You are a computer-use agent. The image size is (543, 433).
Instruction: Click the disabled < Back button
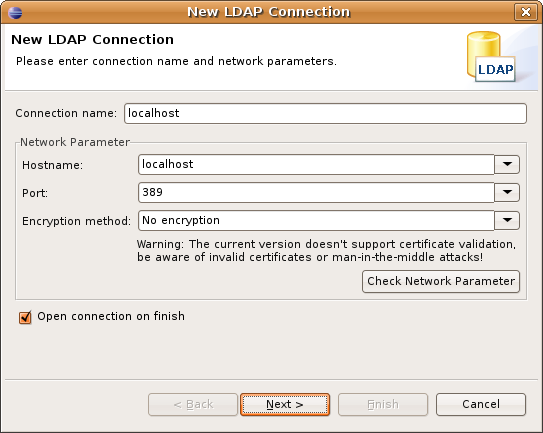point(193,404)
